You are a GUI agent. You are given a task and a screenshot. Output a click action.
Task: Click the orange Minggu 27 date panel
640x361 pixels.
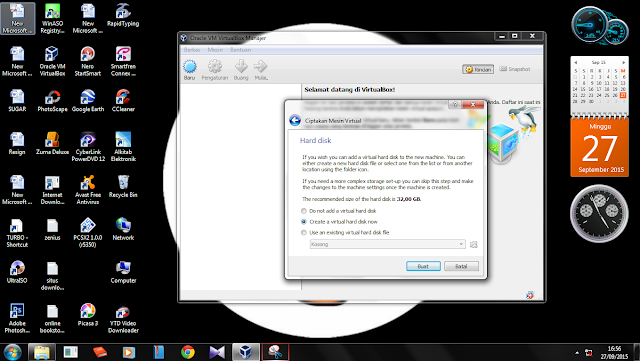(599, 147)
